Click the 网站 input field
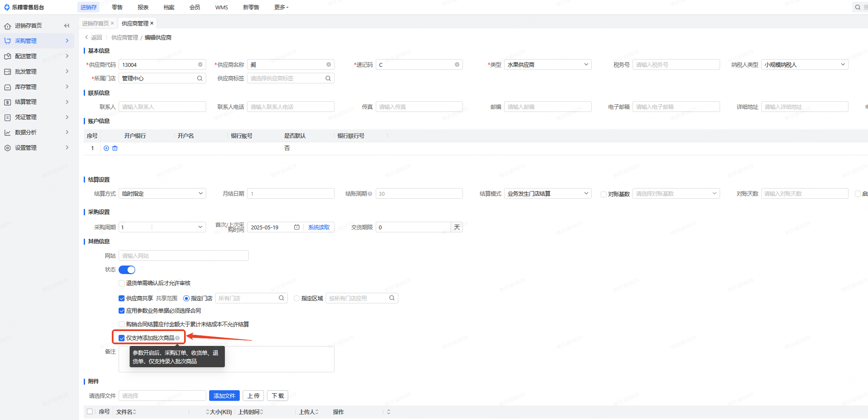 pyautogui.click(x=184, y=255)
